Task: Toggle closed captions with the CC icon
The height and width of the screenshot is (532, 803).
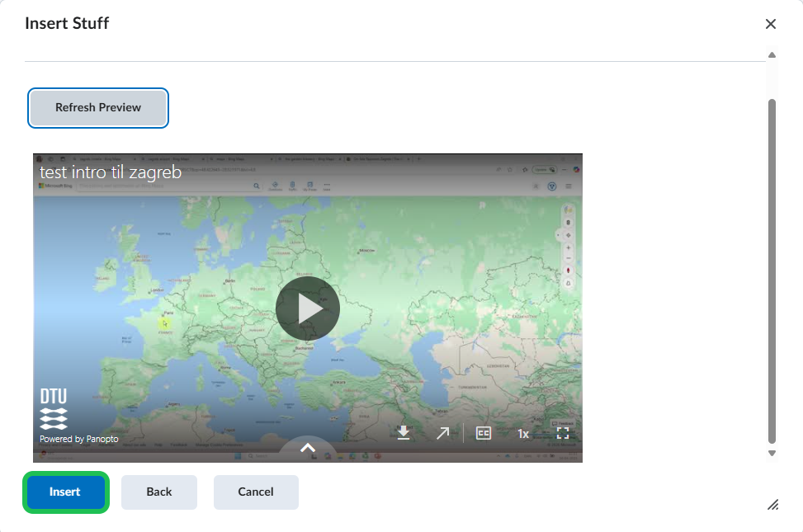Action: [x=484, y=433]
